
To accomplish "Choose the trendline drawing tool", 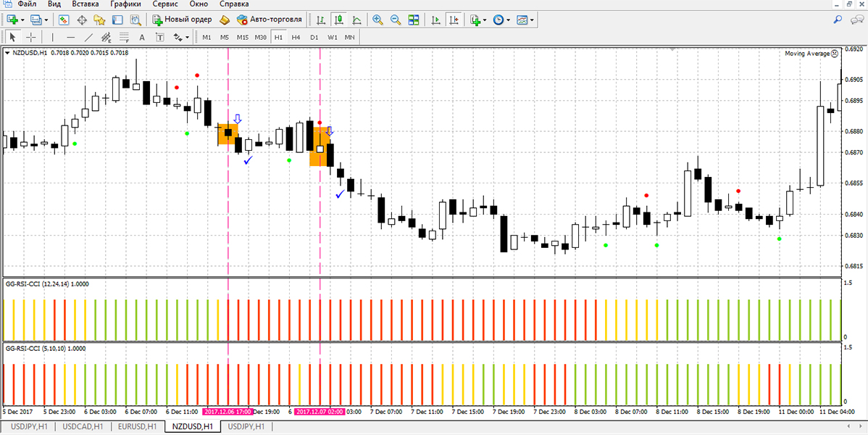I will coord(88,37).
